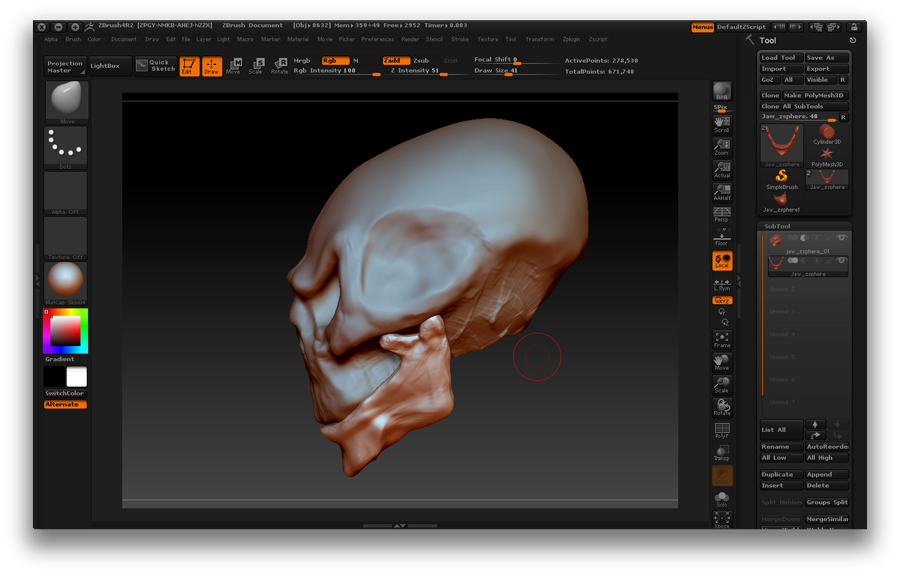This screenshot has width=900, height=575.
Task: Open the large Jaw_zsphere tool picker
Action: (782, 146)
